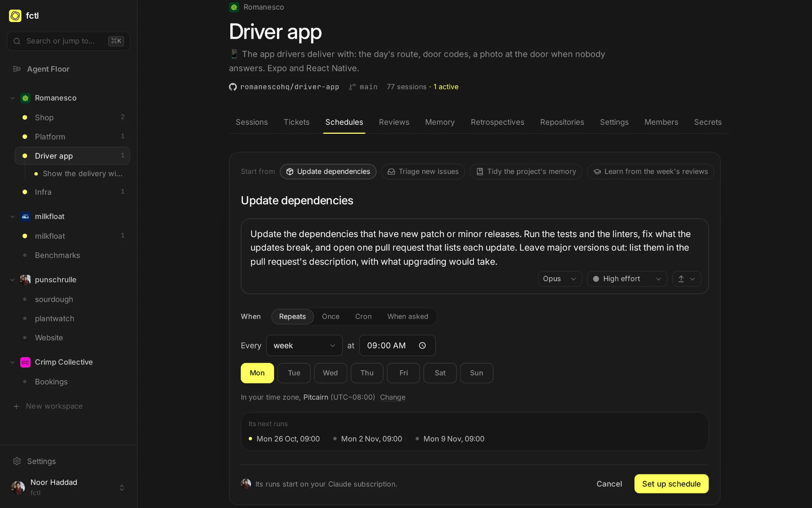Image resolution: width=812 pixels, height=508 pixels.
Task: Click the search magnifier icon
Action: (17, 41)
